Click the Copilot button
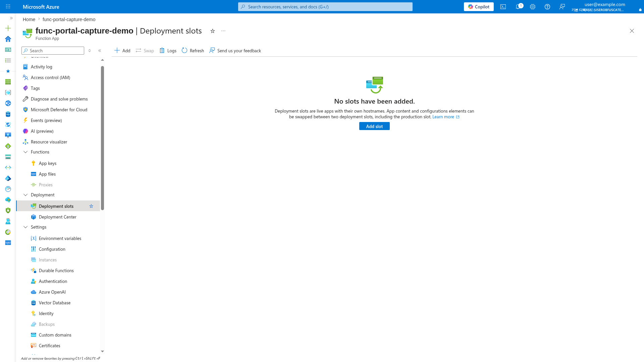 (479, 7)
